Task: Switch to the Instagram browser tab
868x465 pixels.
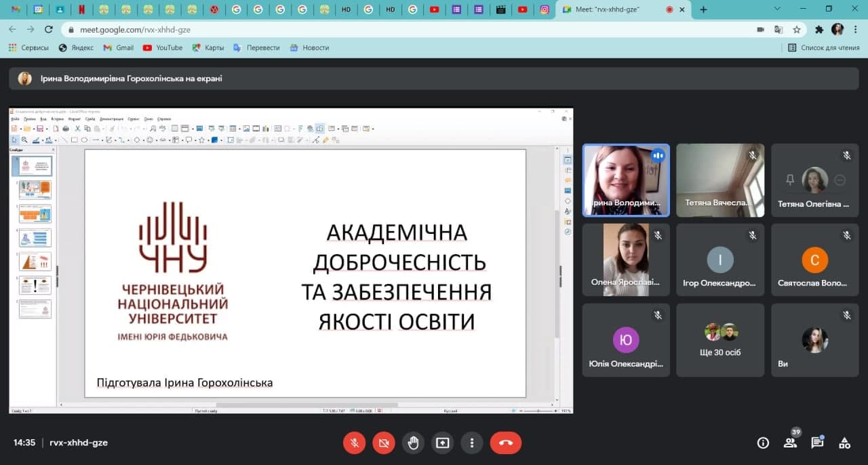Action: [x=545, y=9]
